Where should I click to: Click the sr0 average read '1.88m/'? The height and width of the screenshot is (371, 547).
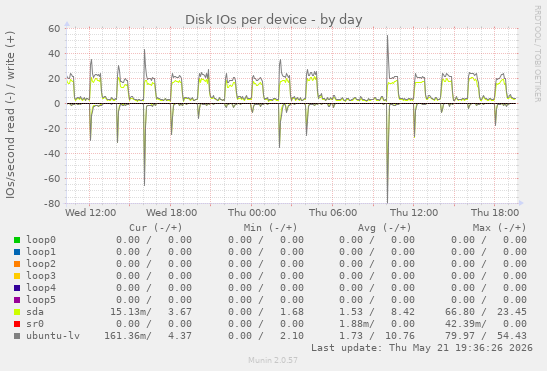357,324
